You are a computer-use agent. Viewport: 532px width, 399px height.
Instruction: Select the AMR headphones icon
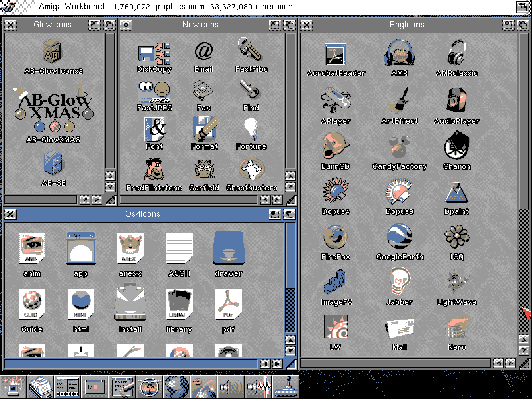click(400, 53)
